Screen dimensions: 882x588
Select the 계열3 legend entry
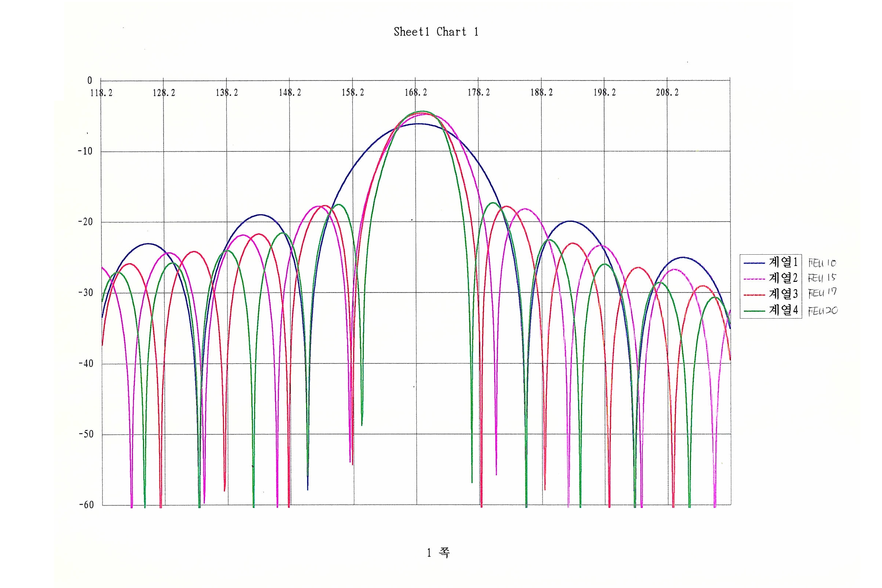[x=783, y=294]
